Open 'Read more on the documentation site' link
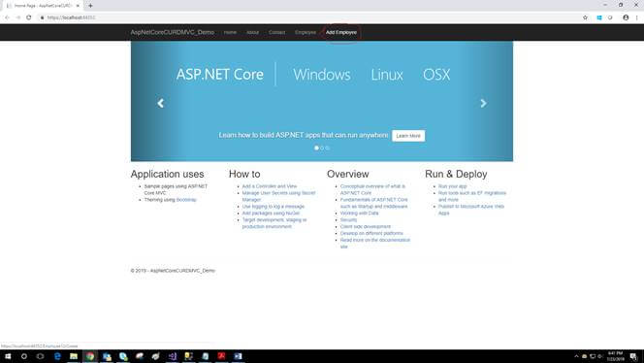 375,243
